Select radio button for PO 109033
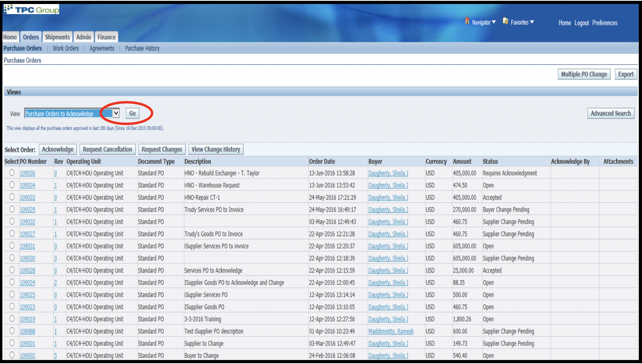 click(x=12, y=197)
